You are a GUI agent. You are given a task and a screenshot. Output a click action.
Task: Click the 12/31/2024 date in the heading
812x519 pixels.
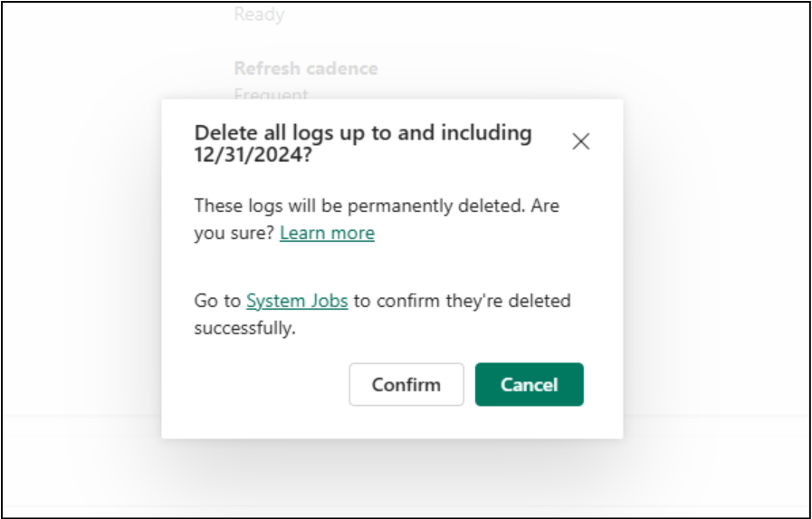tap(248, 154)
